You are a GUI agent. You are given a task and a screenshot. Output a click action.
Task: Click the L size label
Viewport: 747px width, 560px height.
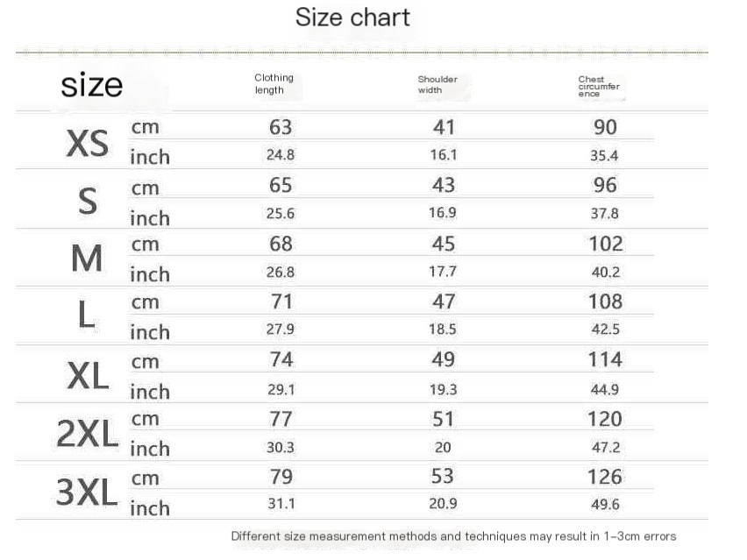pos(86,315)
